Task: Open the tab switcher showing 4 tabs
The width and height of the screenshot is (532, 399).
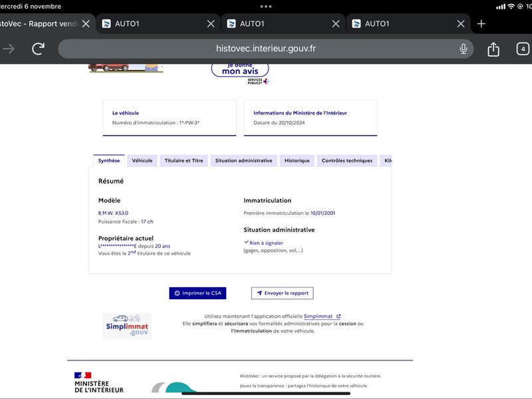Action: point(523,49)
